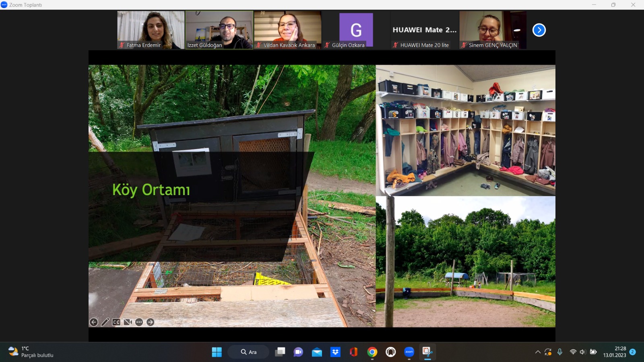Open notifications badge showing 2
Image resolution: width=644 pixels, height=362 pixels.
pos(633,352)
